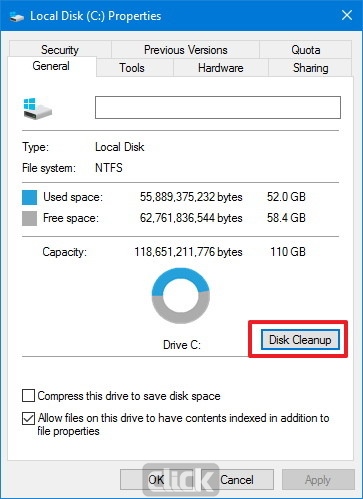Click the gray Free space color square
Image resolution: width=363 pixels, height=499 pixels.
pyautogui.click(x=29, y=218)
